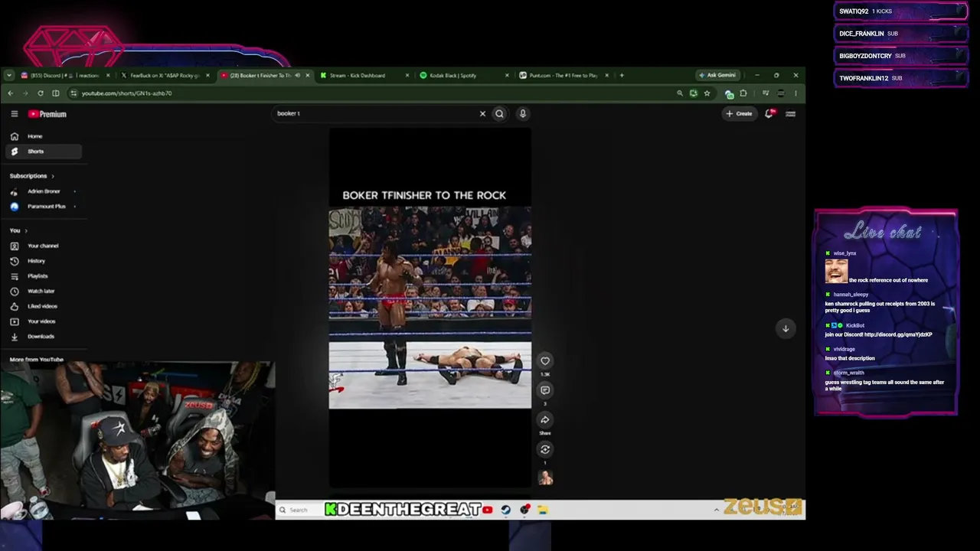This screenshot has height=551, width=980.
Task: Open a new browser tab
Action: pos(622,76)
